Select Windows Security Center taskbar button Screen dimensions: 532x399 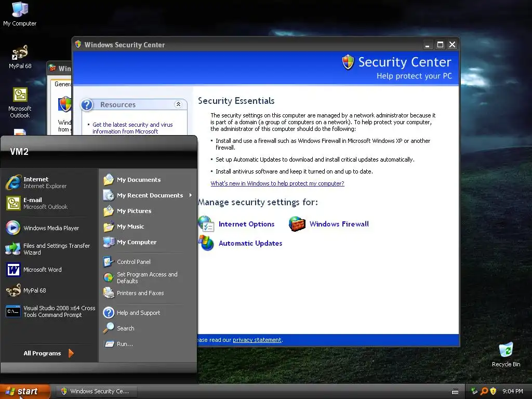pyautogui.click(x=96, y=391)
